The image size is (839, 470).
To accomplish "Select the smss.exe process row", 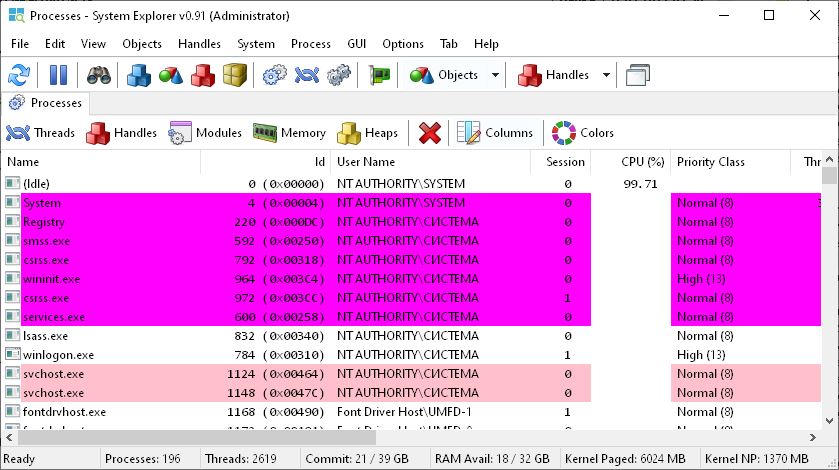I will 412,241.
